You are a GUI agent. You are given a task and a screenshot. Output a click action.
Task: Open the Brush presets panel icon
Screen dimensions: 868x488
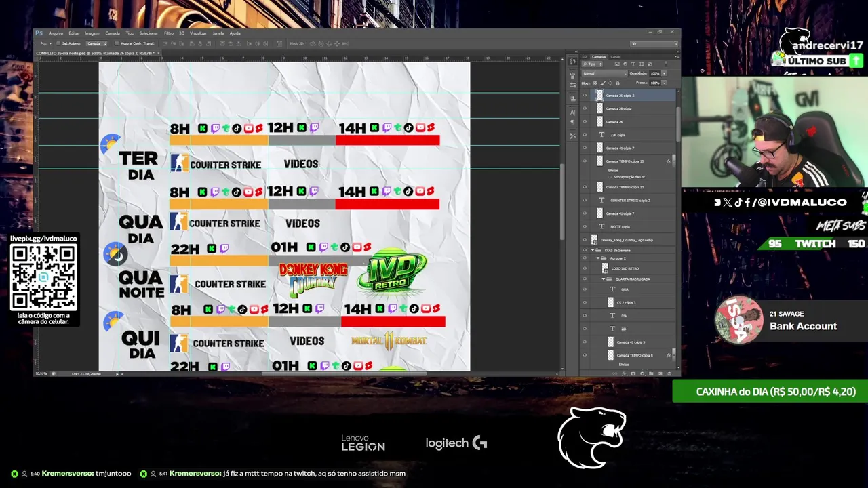tap(572, 75)
